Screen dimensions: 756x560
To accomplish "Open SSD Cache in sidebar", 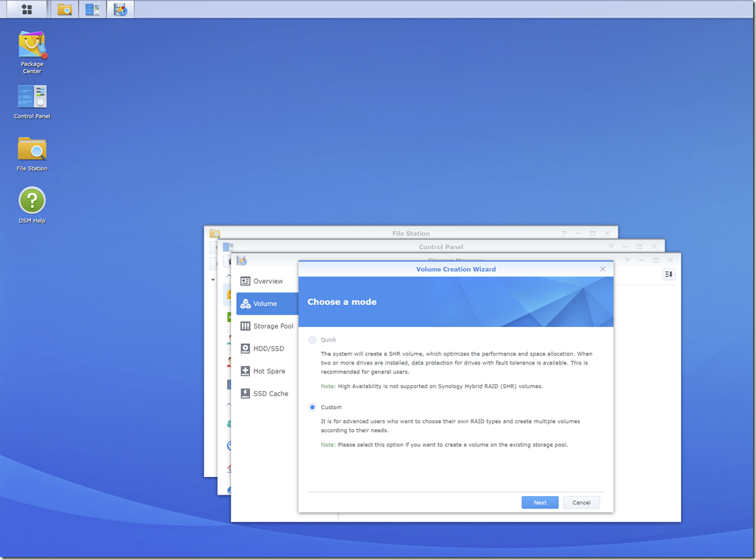I will pyautogui.click(x=267, y=394).
